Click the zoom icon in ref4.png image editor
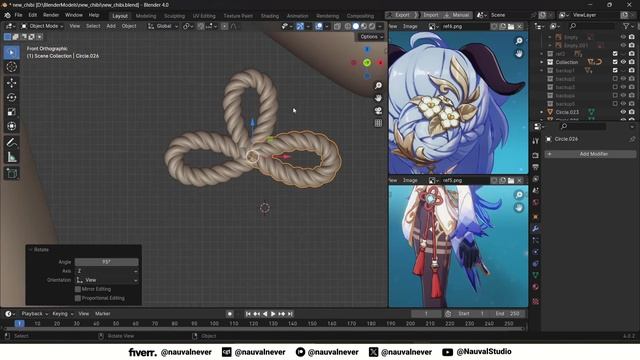The image size is (640, 360). click(519, 41)
